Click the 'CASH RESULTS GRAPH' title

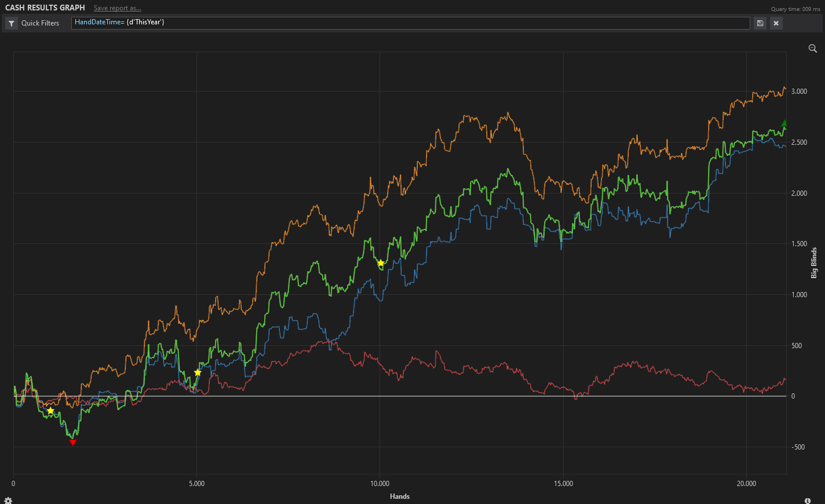click(45, 8)
